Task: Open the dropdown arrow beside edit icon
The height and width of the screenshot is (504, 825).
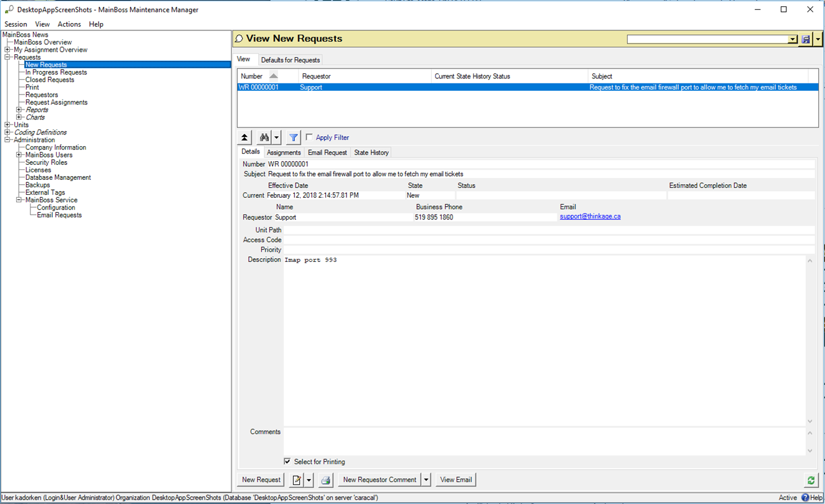Action: 309,480
